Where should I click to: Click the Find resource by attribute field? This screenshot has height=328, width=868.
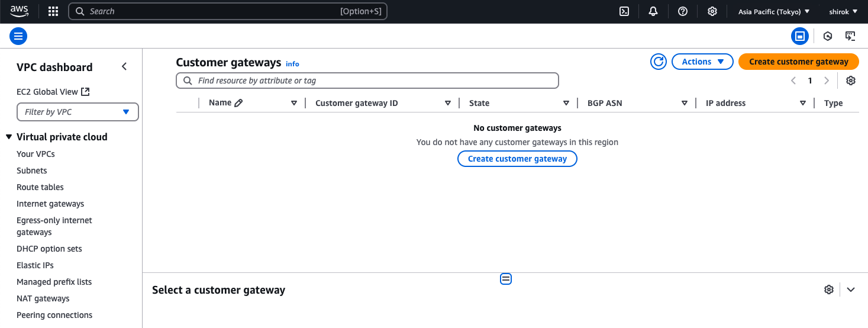[x=367, y=81]
